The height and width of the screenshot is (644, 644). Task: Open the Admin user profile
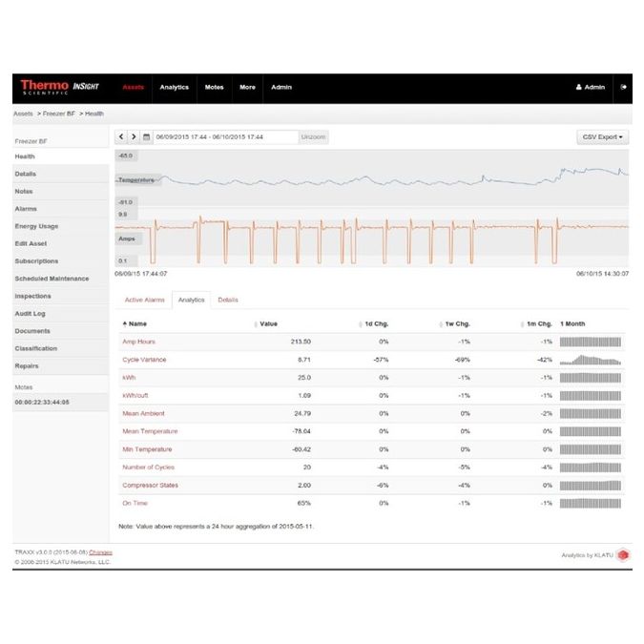(591, 87)
